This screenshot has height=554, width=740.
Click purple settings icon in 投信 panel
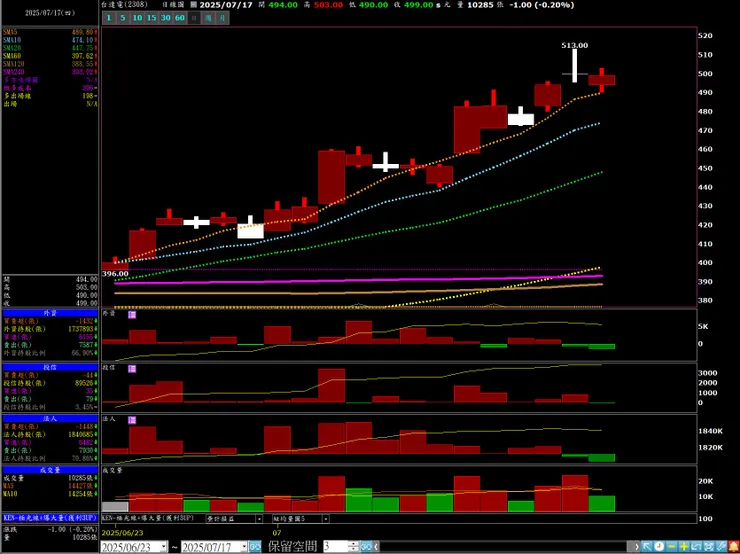point(132,369)
